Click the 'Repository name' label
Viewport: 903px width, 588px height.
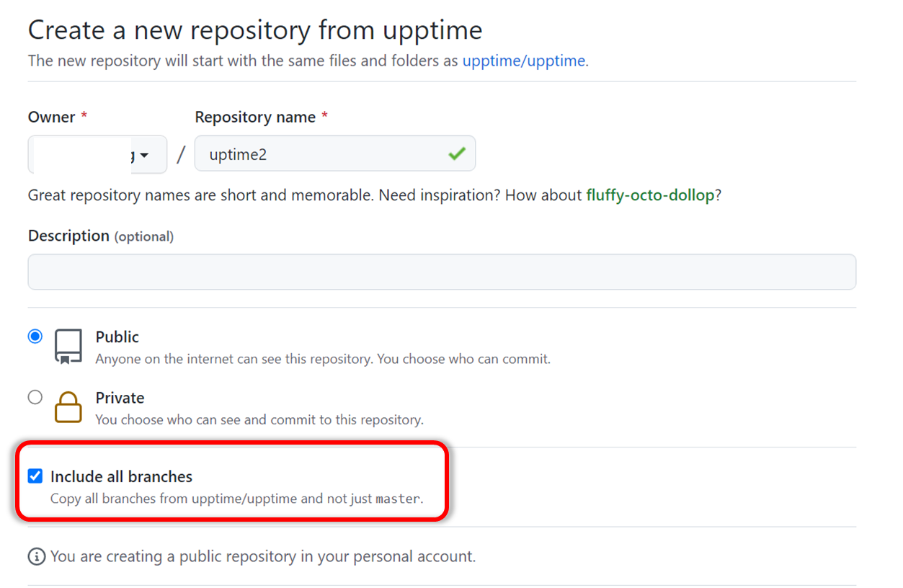click(x=255, y=117)
